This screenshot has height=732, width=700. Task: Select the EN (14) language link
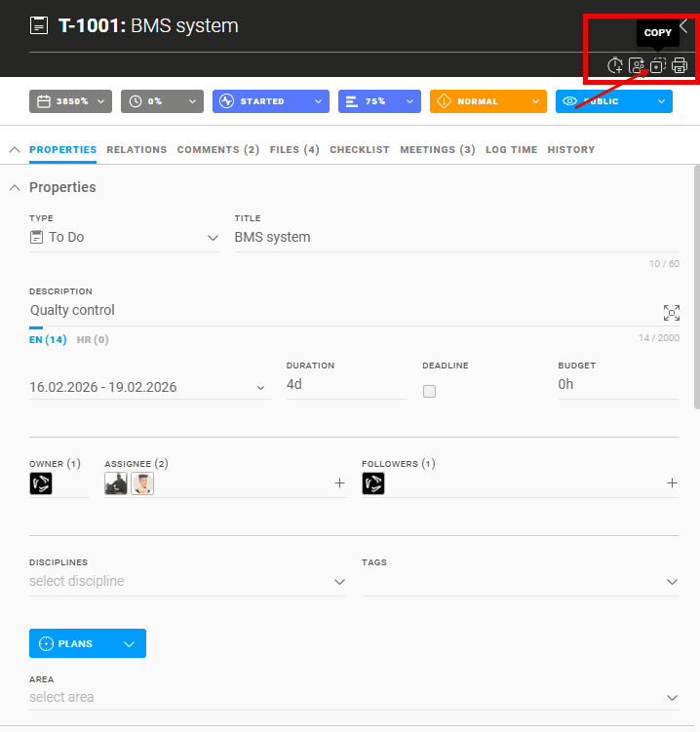point(48,340)
